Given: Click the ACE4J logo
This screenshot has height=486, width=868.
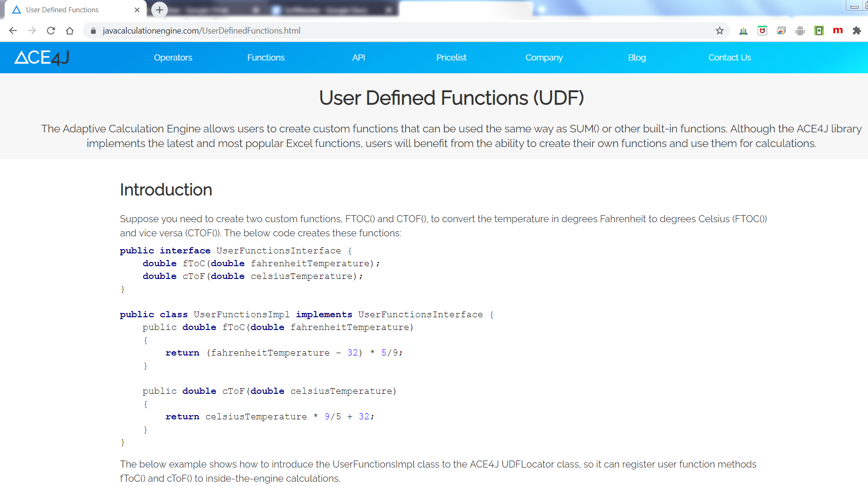Looking at the screenshot, I should click(x=42, y=58).
